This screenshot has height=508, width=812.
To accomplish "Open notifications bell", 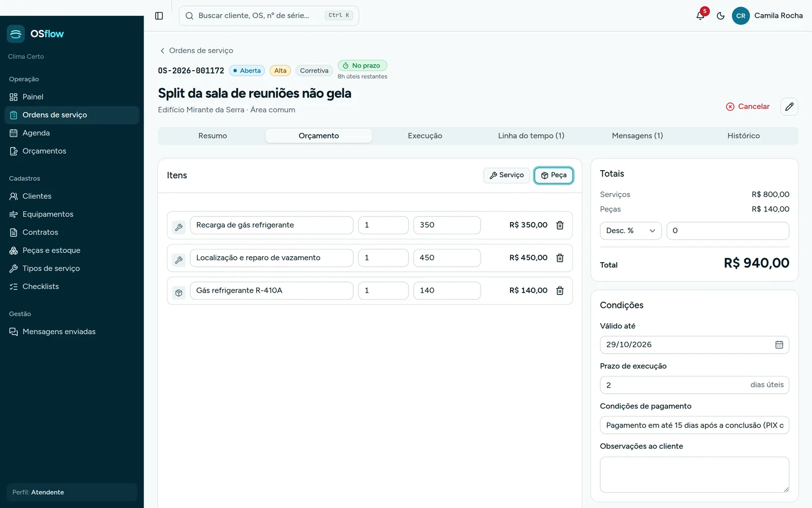I will (x=700, y=16).
